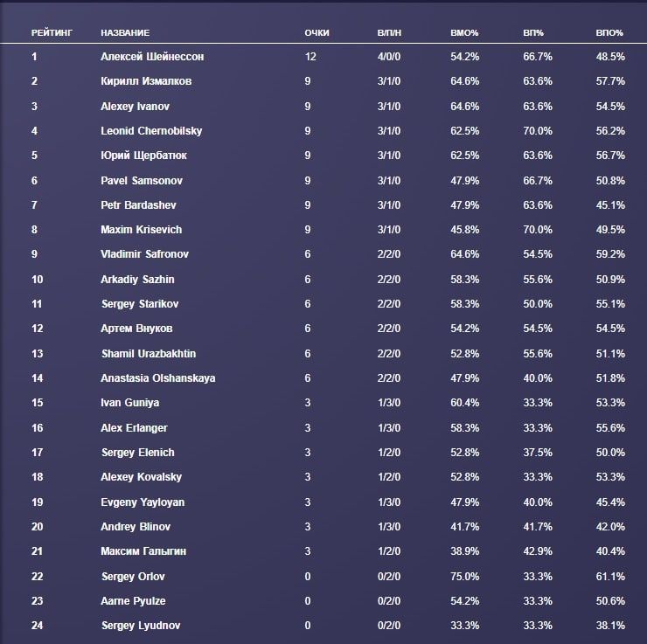The image size is (647, 644).
Task: Sort by the ВМО% column header
Action: coord(463,32)
